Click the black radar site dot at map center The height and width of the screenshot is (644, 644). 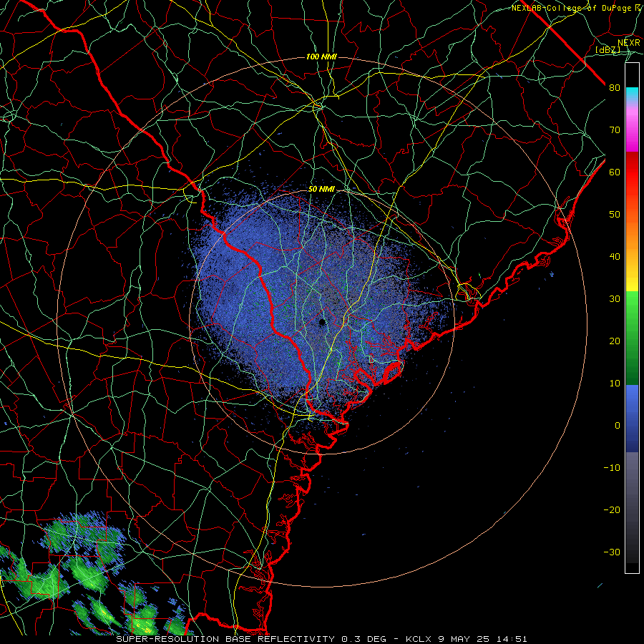(322, 322)
